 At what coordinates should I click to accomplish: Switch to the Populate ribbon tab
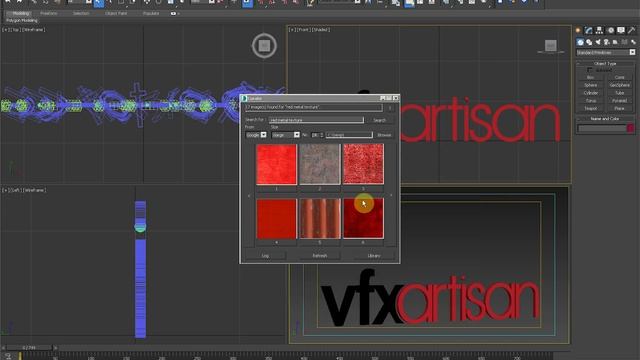[x=151, y=13]
